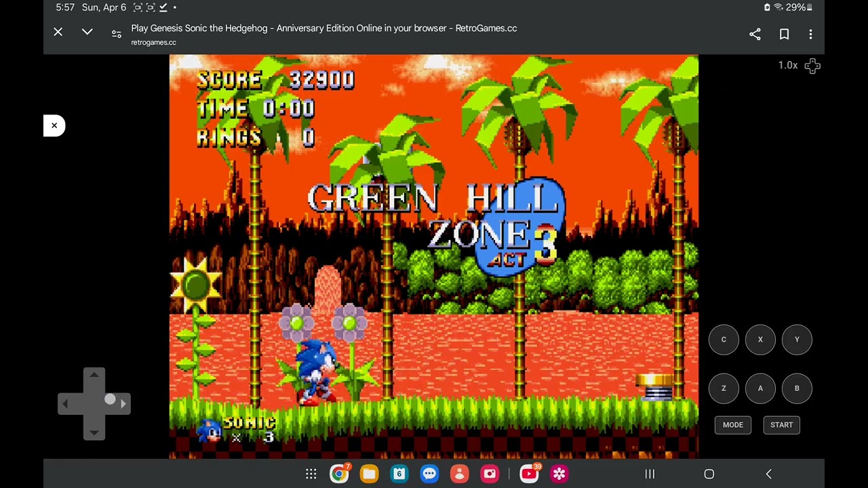Open the browser three-dot menu
The width and height of the screenshot is (868, 488).
click(810, 34)
